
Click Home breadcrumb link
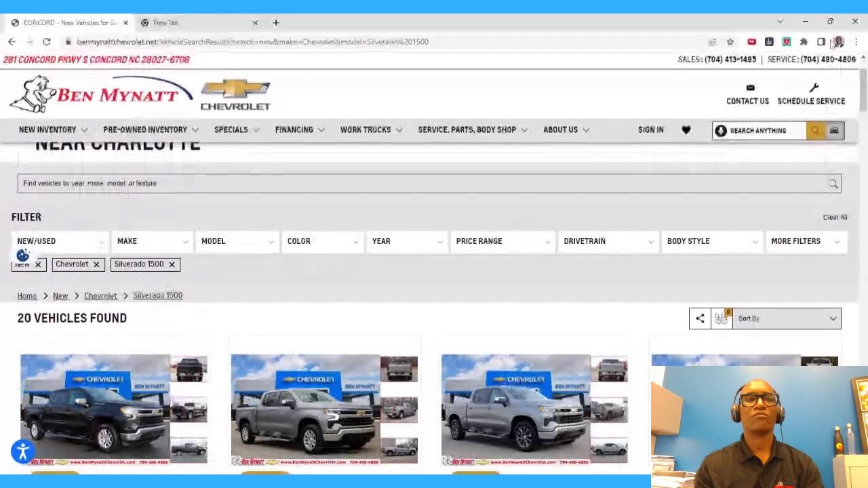pyautogui.click(x=27, y=296)
